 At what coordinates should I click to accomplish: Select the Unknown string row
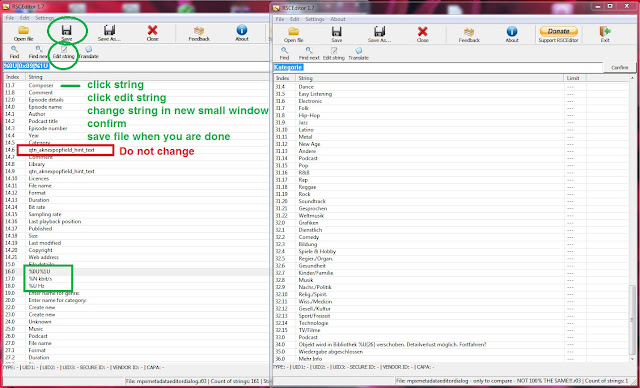[136, 322]
